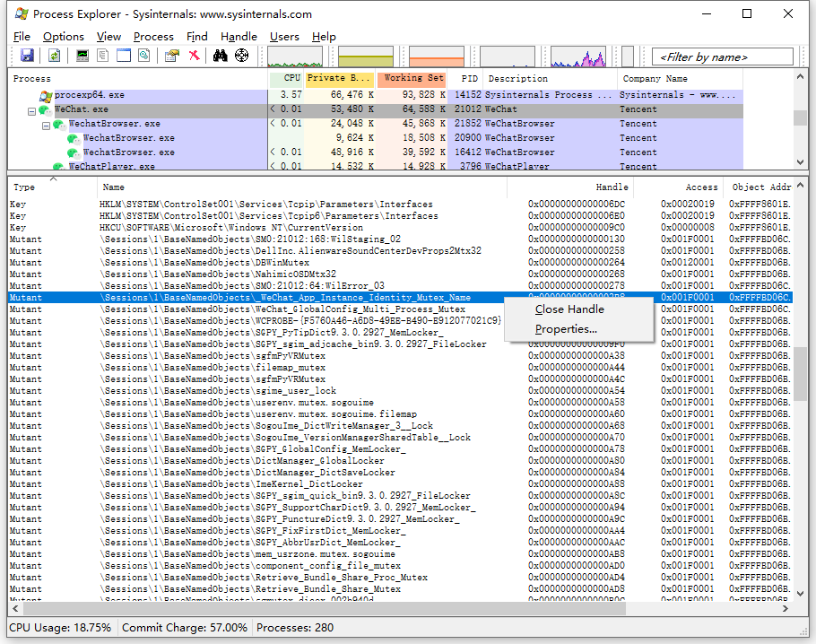Image resolution: width=816 pixels, height=644 pixels.
Task: Click the red X Kill Process icon
Action: coord(194,56)
